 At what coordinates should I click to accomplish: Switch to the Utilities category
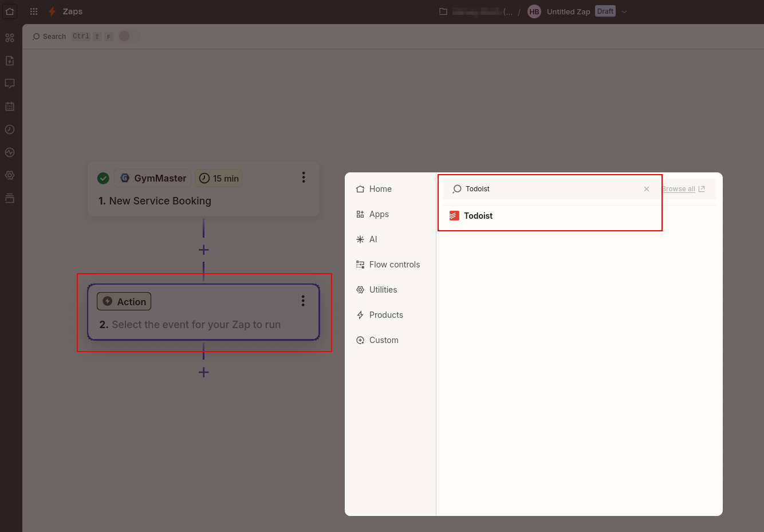tap(383, 290)
